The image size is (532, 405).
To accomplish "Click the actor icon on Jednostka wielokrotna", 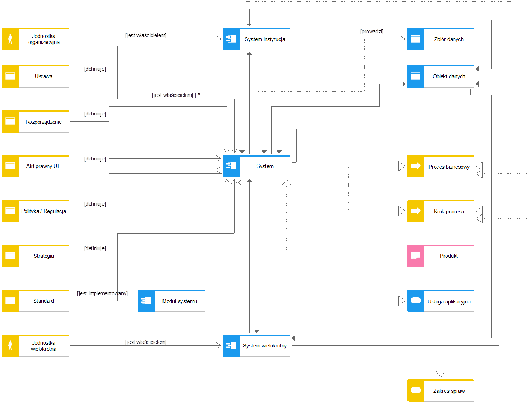I will point(10,346).
